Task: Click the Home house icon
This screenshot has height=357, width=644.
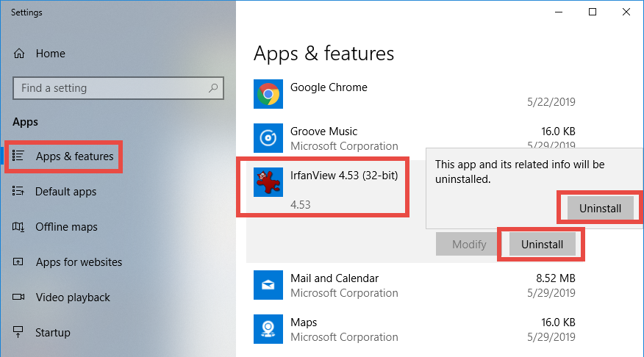Action: point(19,54)
